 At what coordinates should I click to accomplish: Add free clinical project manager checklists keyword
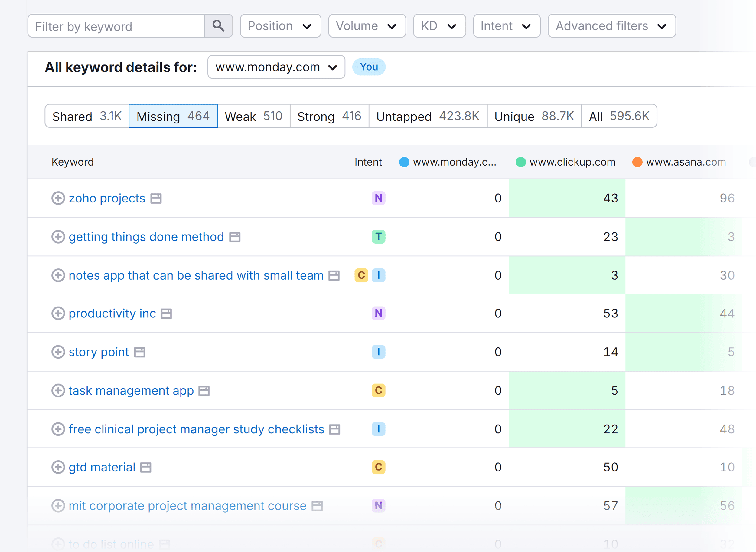(58, 429)
